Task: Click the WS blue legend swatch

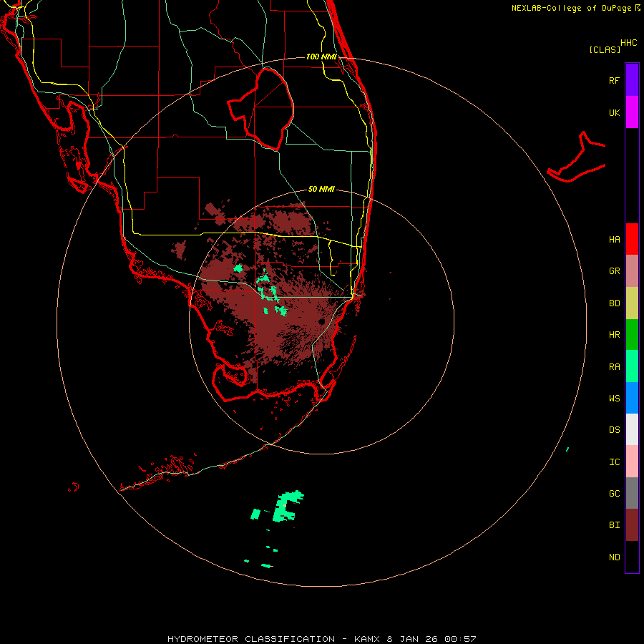Action: click(x=632, y=398)
